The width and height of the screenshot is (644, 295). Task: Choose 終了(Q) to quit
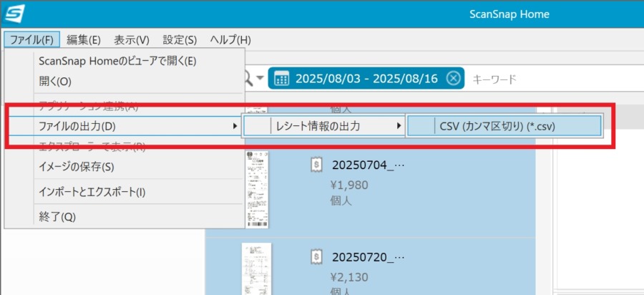(125, 217)
